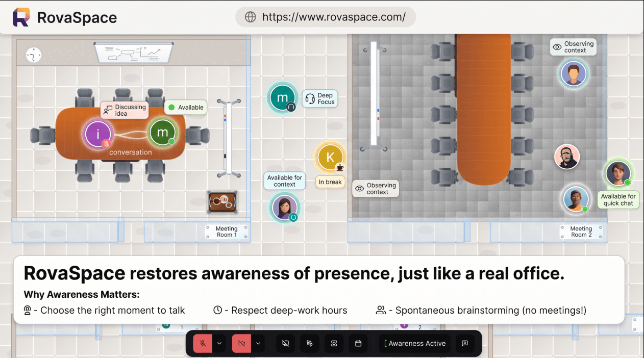Click the yellow 'K' In break avatar
The width and height of the screenshot is (644, 358).
coord(330,157)
